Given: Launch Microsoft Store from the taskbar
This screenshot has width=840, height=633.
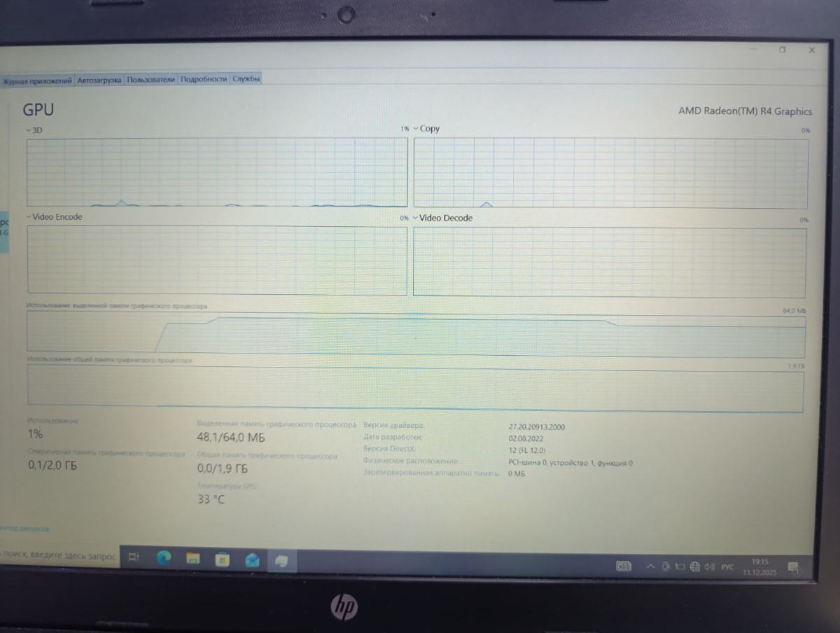Looking at the screenshot, I should (x=222, y=559).
